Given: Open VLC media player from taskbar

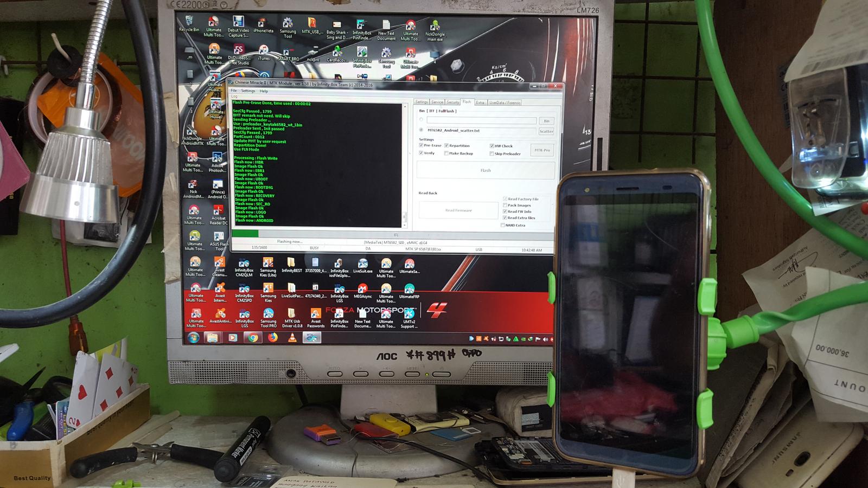Looking at the screenshot, I should 292,338.
